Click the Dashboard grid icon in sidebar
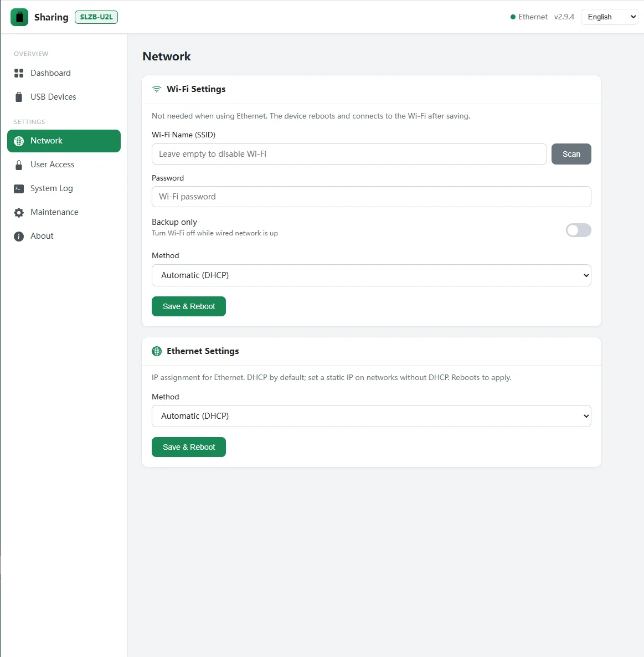Image resolution: width=644 pixels, height=657 pixels. [x=19, y=73]
